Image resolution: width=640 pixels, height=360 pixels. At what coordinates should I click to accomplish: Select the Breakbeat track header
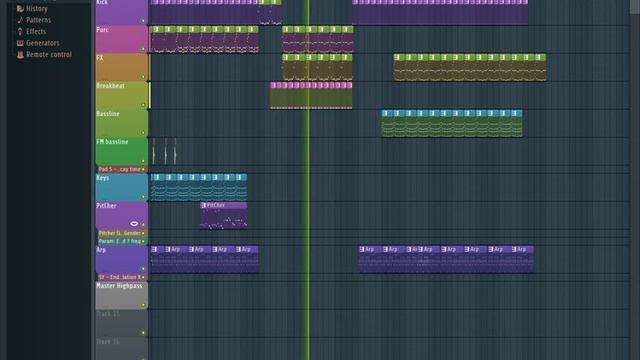[x=122, y=96]
